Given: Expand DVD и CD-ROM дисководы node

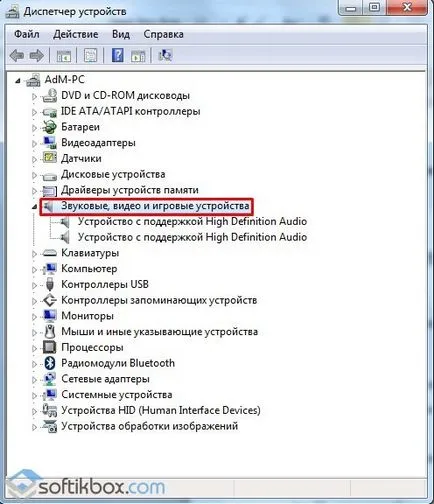Looking at the screenshot, I should pyautogui.click(x=34, y=97).
